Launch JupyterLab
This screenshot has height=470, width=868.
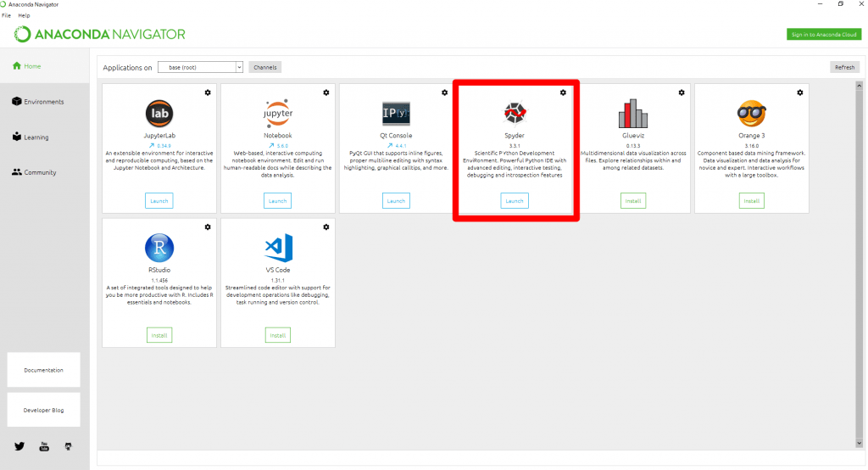point(159,200)
